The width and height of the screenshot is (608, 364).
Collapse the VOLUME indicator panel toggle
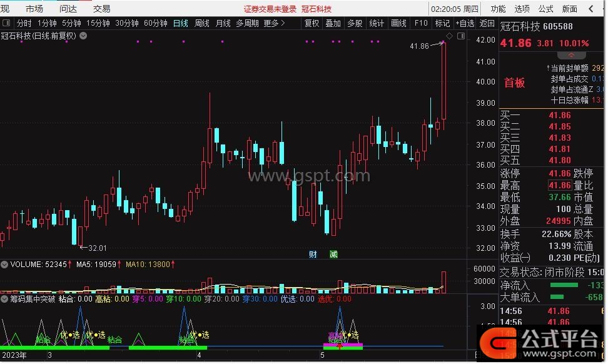tap(4, 265)
